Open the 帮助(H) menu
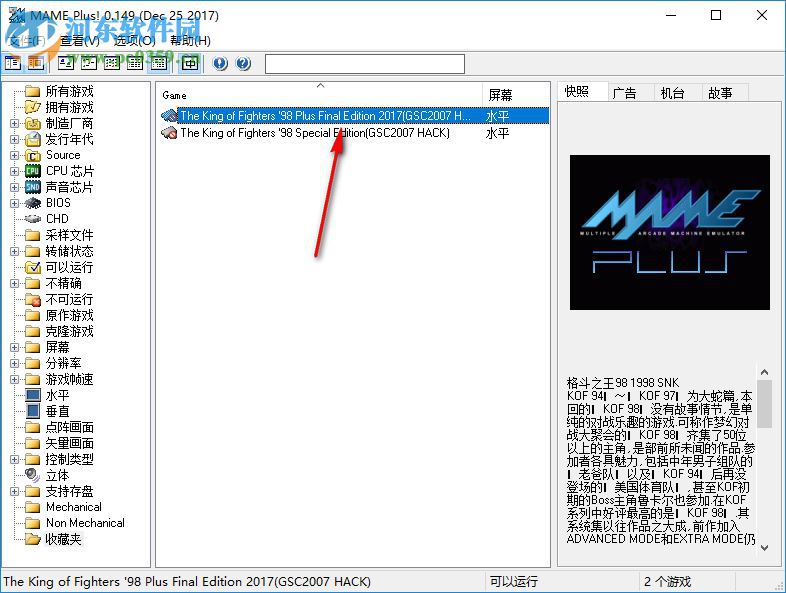Image resolution: width=786 pixels, height=593 pixels. point(190,41)
